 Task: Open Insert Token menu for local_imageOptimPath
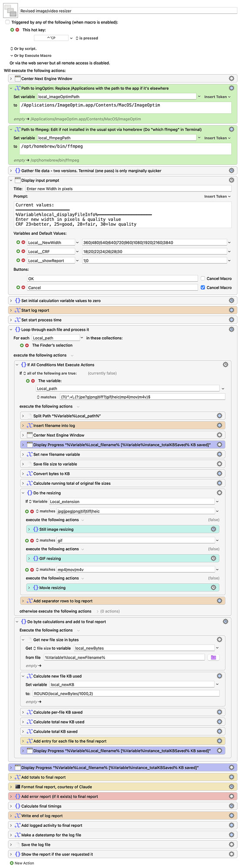click(217, 97)
